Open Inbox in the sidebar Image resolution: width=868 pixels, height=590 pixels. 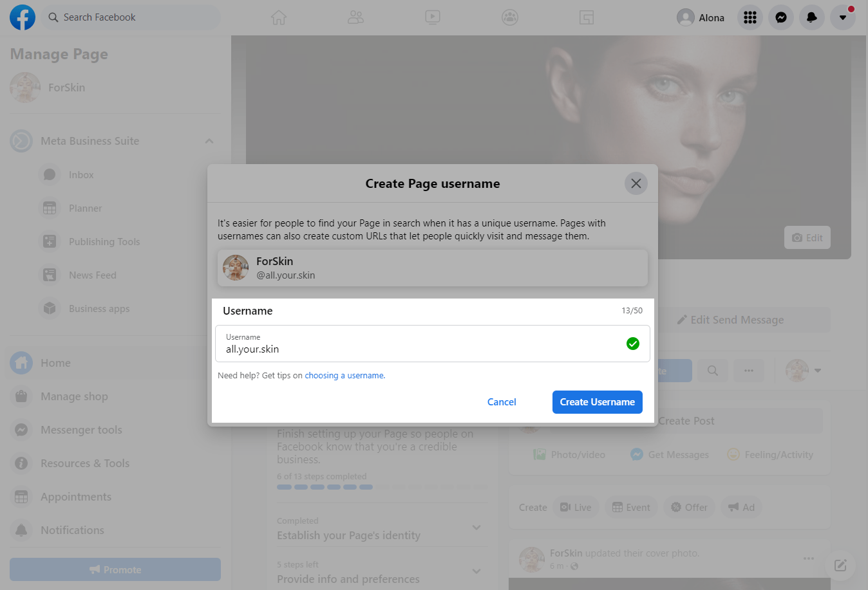click(81, 175)
